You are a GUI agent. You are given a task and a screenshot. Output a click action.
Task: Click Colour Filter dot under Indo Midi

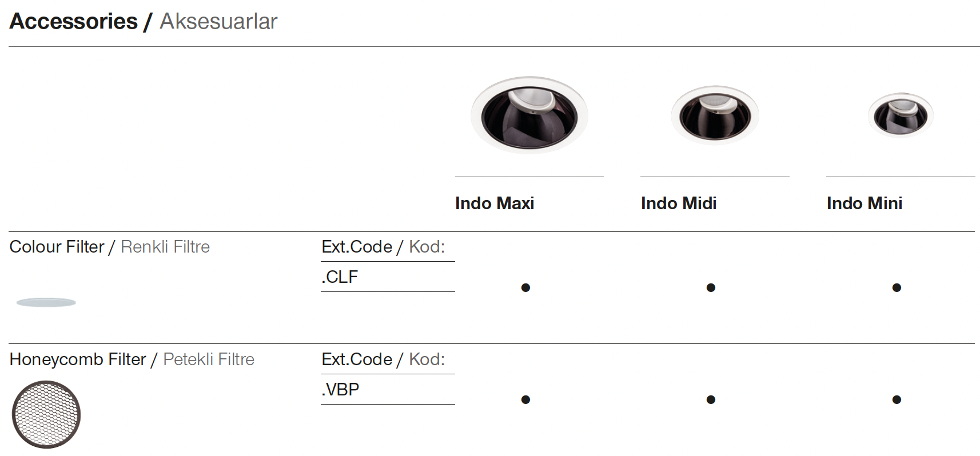pos(711,287)
